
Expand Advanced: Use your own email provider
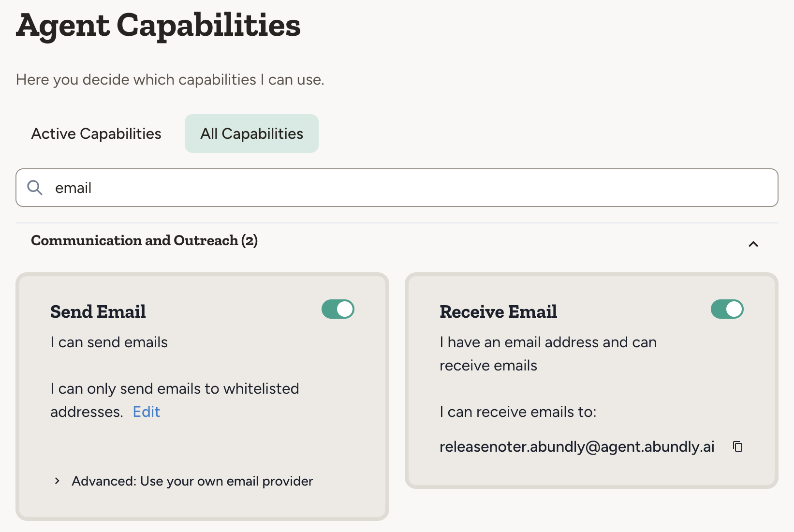point(192,481)
